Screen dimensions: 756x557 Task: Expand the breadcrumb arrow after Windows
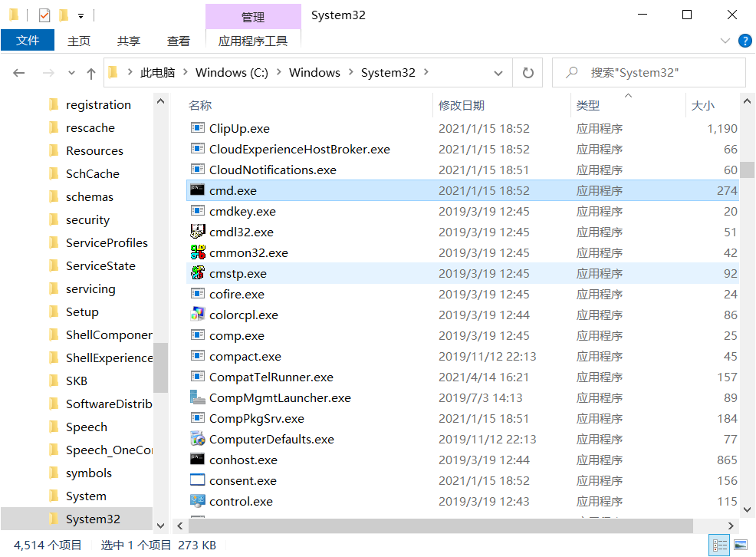tap(350, 72)
